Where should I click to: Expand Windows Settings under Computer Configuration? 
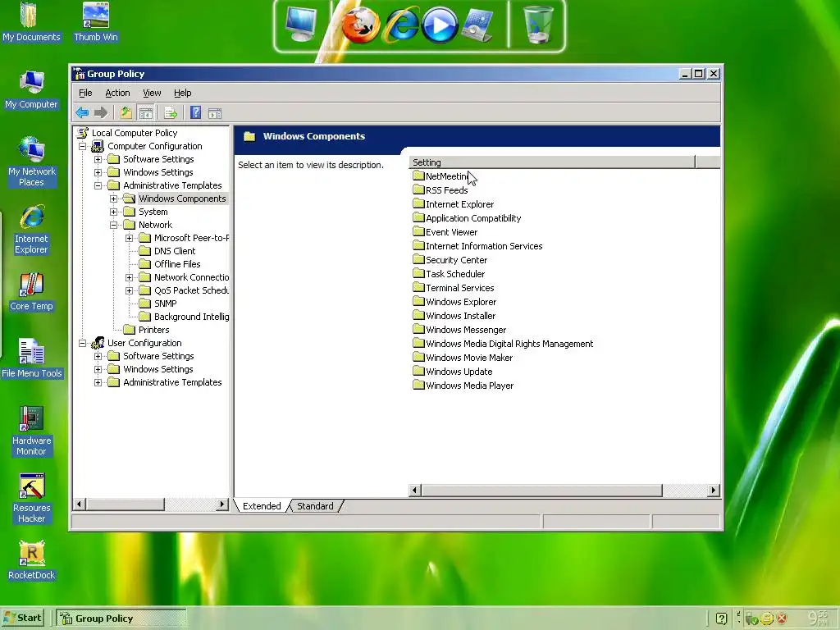coord(98,172)
